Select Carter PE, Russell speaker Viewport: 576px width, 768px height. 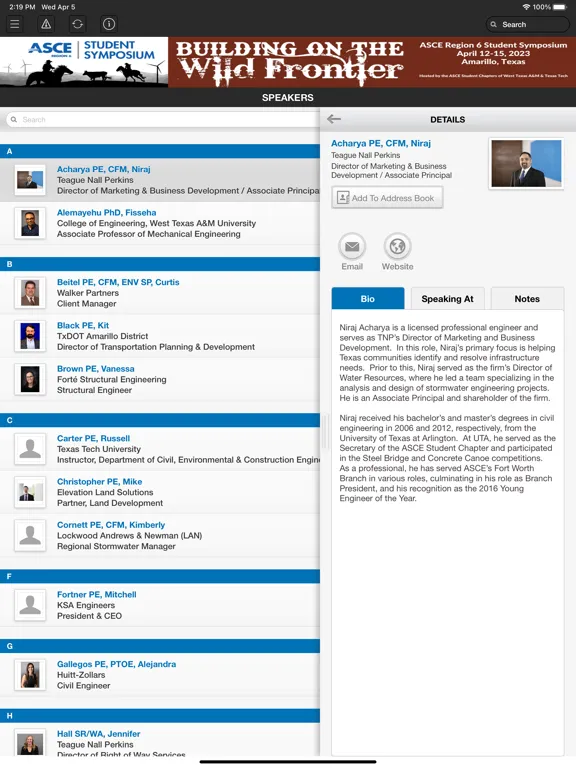coord(160,449)
